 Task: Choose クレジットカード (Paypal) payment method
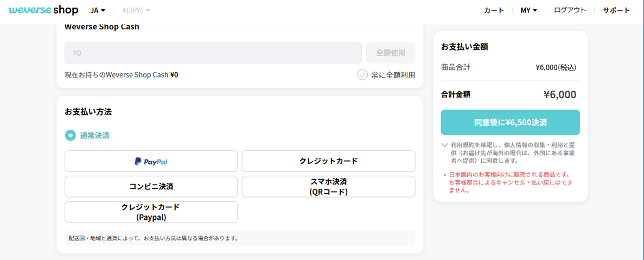pyautogui.click(x=151, y=212)
